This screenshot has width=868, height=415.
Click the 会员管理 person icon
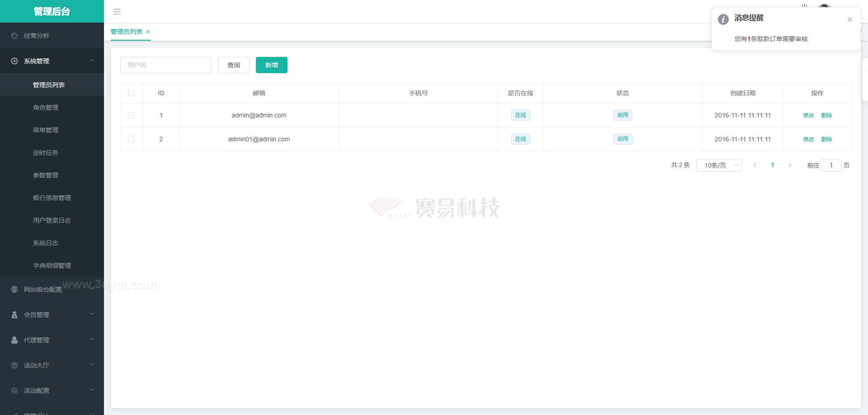(14, 315)
